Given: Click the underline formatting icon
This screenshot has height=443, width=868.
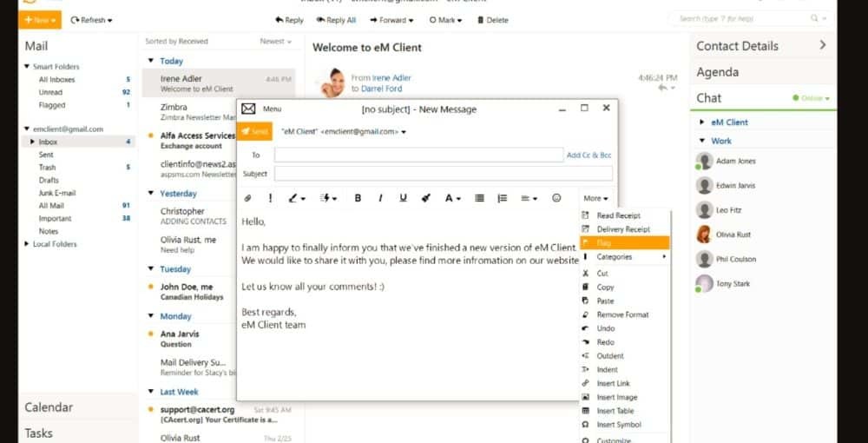Looking at the screenshot, I should tap(403, 198).
